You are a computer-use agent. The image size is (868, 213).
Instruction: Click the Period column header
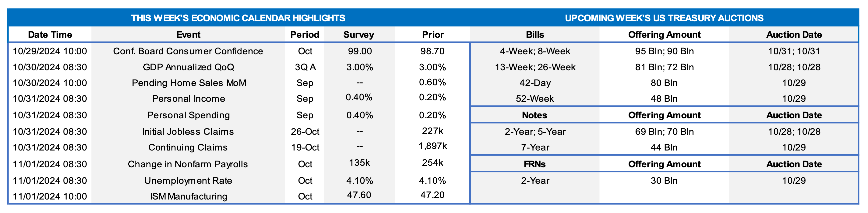coord(305,35)
